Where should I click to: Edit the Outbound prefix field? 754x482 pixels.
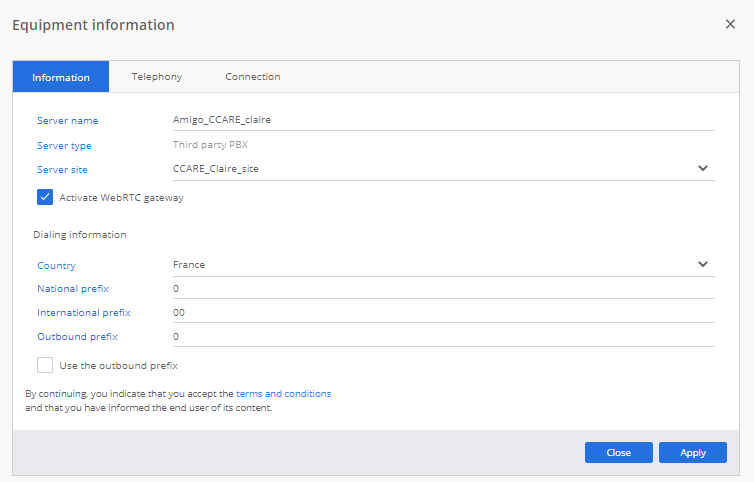pyautogui.click(x=443, y=337)
